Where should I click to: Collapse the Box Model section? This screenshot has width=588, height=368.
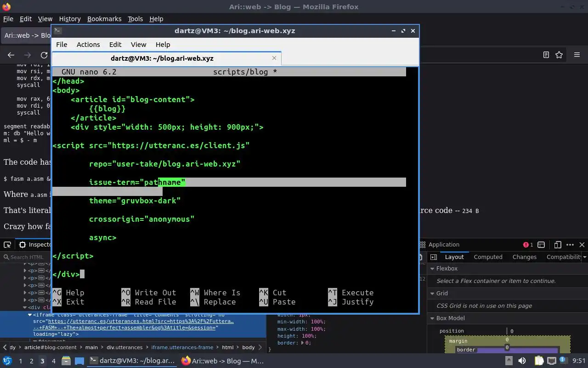coord(432,318)
